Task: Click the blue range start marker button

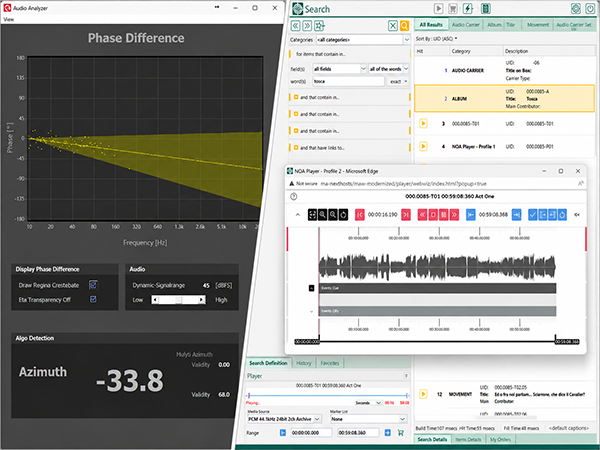Action: pyautogui.click(x=283, y=433)
